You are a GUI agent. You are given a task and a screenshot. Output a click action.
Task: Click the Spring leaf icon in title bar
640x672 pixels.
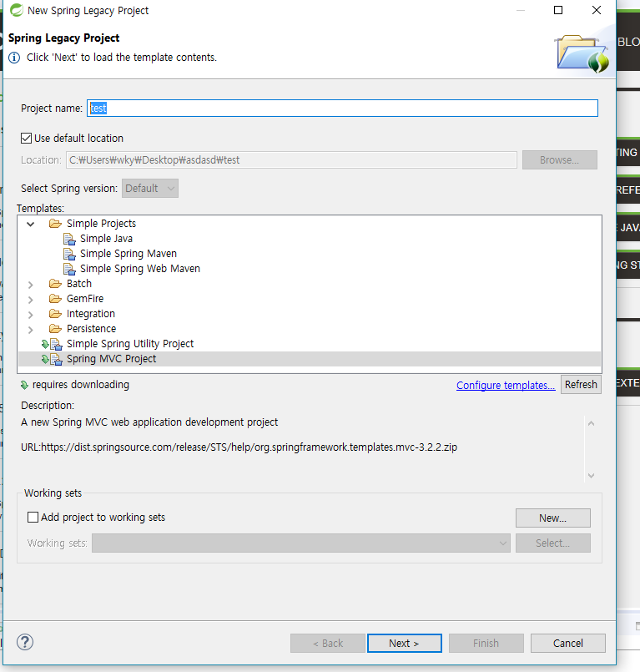tap(17, 10)
